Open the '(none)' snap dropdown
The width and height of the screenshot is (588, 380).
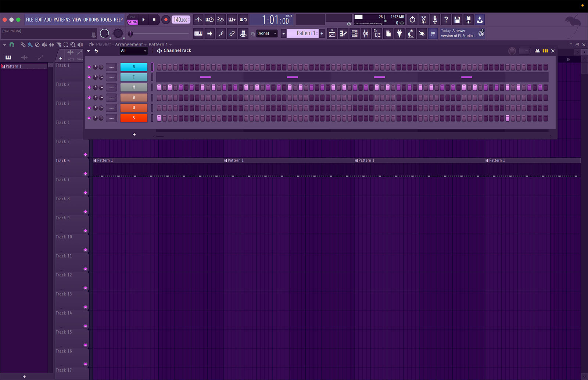(266, 33)
